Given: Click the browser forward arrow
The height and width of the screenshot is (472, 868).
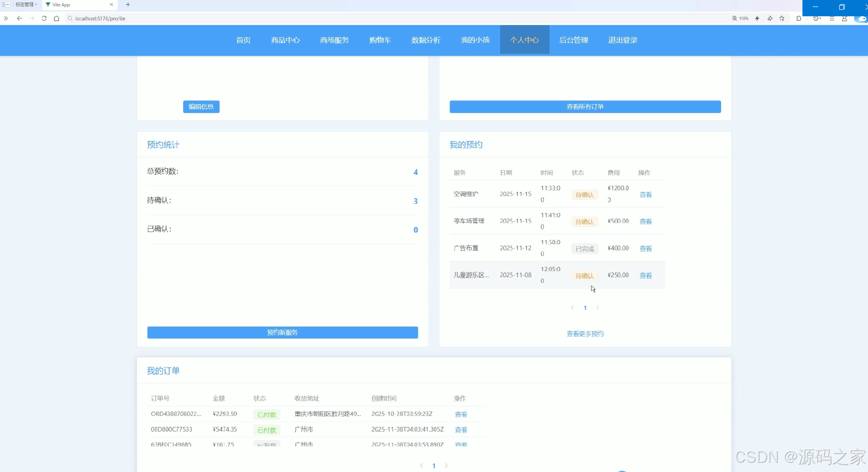Looking at the screenshot, I should pyautogui.click(x=32, y=19).
